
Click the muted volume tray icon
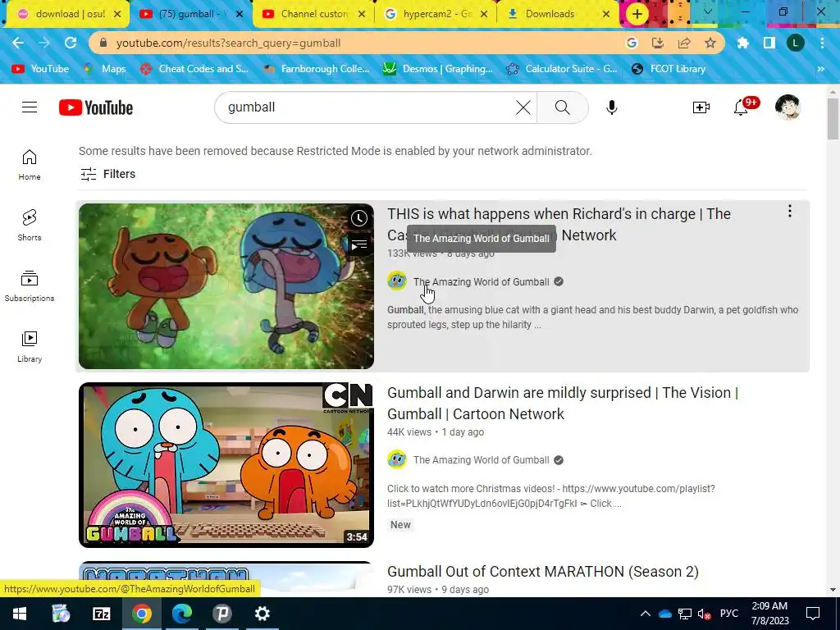pyautogui.click(x=704, y=614)
